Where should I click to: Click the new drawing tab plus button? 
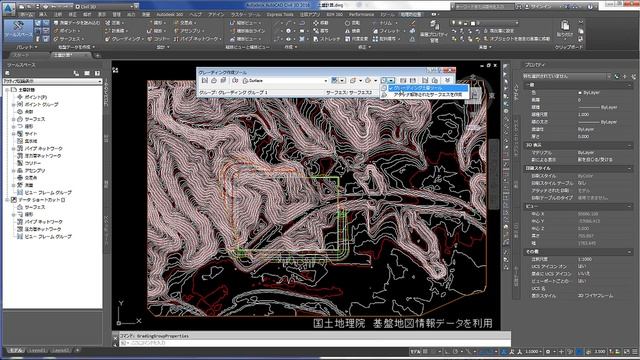(x=97, y=55)
